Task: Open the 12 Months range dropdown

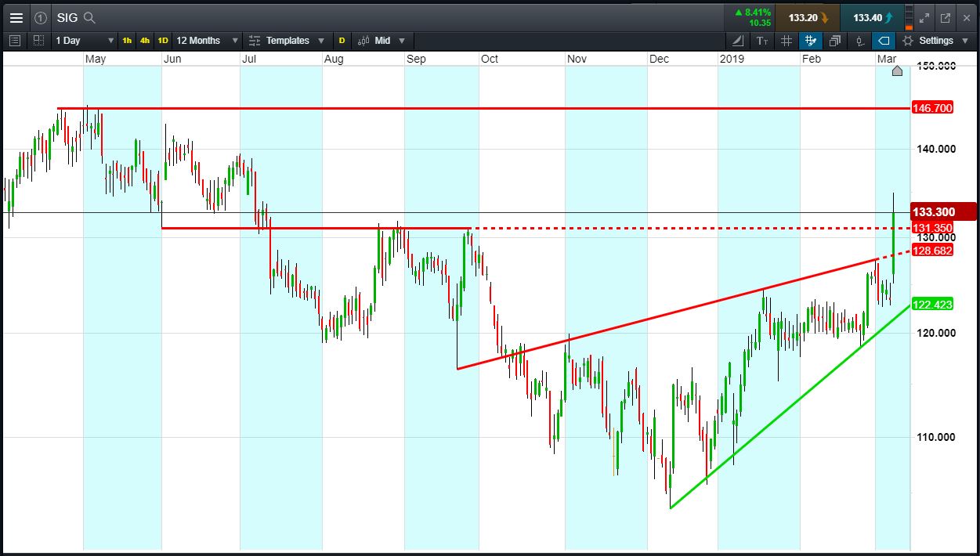Action: [207, 41]
